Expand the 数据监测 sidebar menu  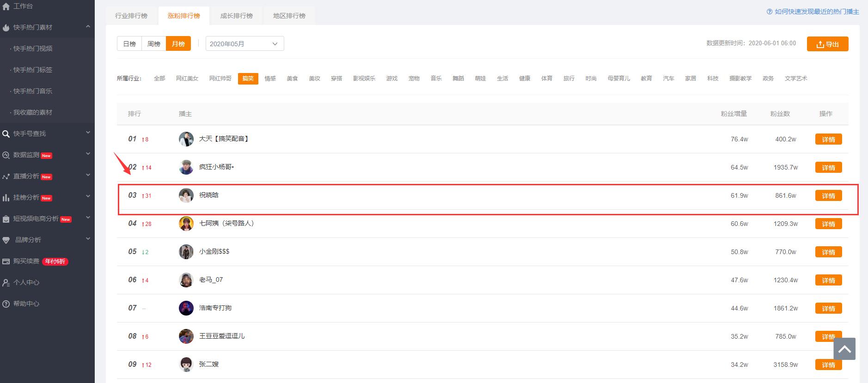pos(88,154)
